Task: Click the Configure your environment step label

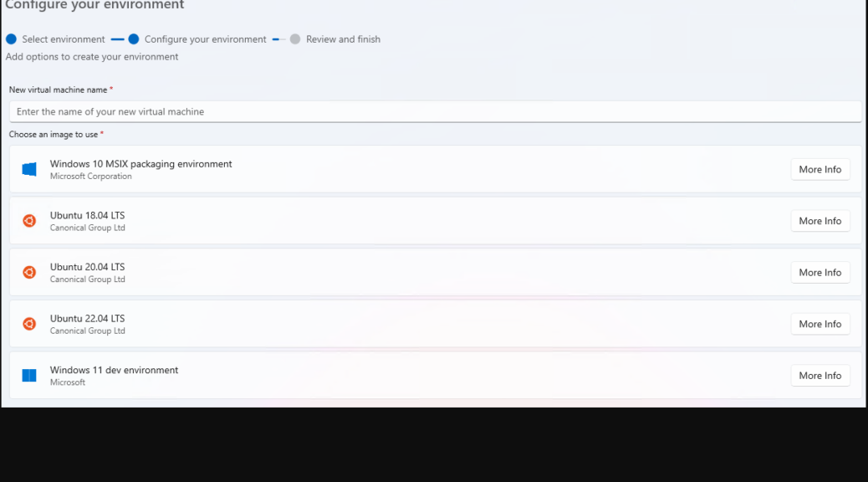Action: pyautogui.click(x=206, y=39)
